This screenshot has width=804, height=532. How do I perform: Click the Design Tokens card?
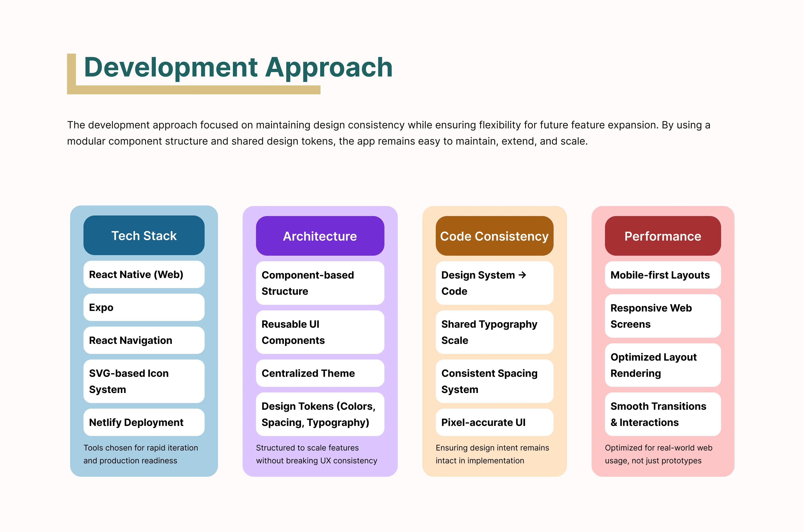(x=320, y=414)
